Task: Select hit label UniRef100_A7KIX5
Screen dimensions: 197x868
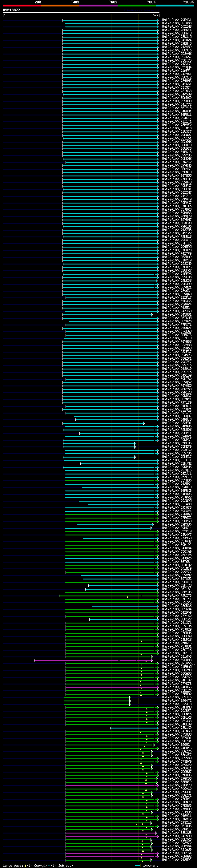Action: pos(177,206)
